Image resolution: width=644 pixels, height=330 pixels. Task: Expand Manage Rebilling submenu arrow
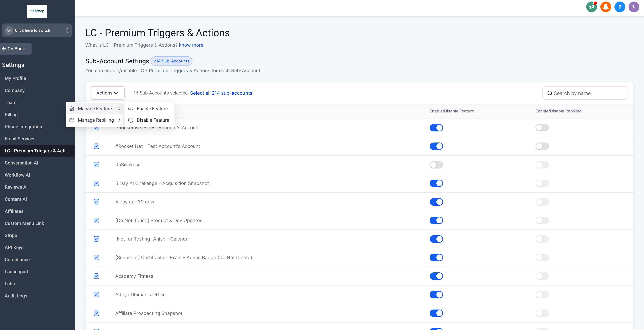point(119,120)
